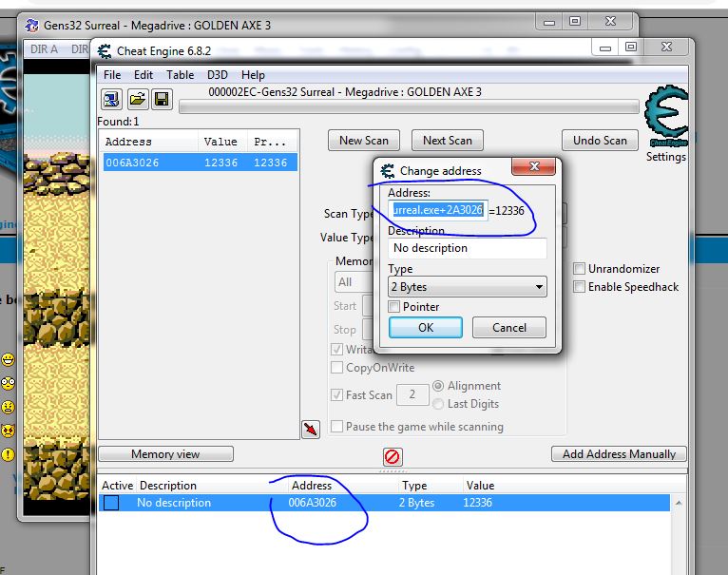
Task: Click the Description column header in address table
Action: pos(168,486)
